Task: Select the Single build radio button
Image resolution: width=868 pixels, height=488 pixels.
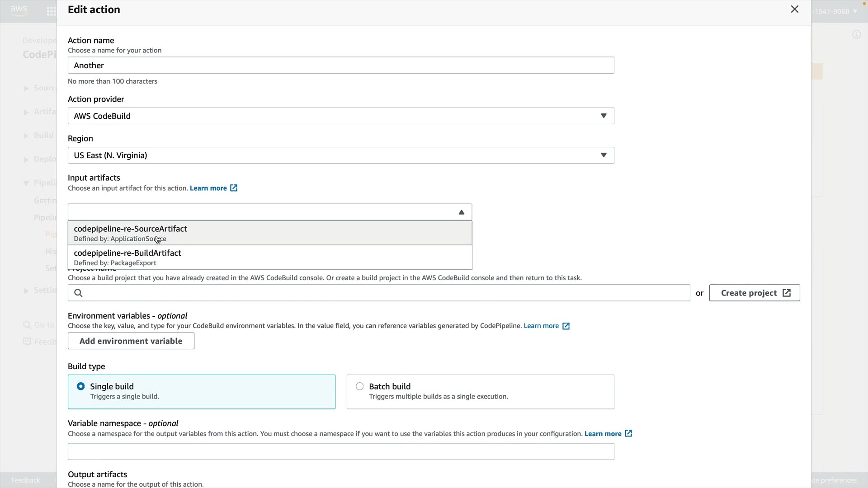Action: (81, 386)
